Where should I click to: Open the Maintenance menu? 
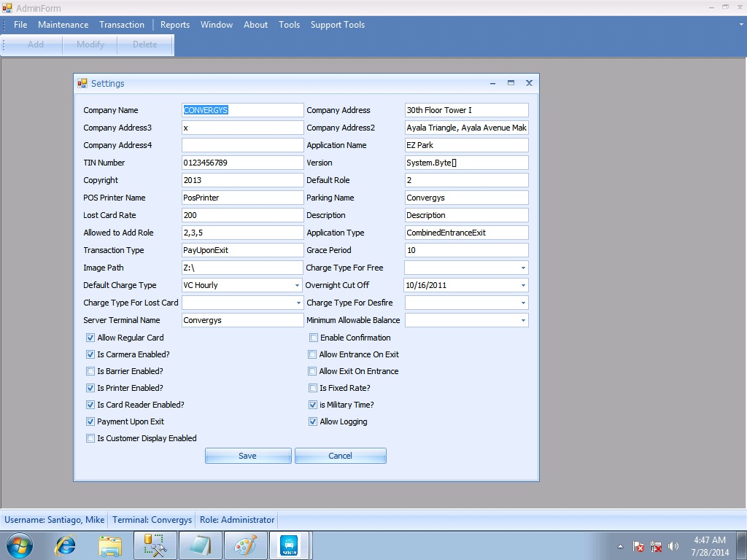click(63, 25)
